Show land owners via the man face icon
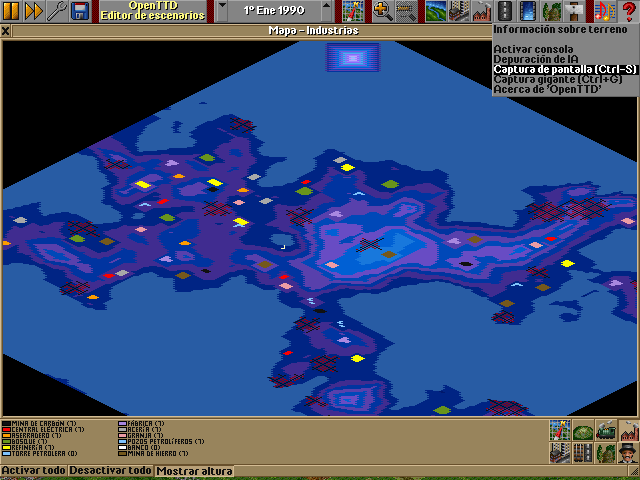Viewport: 640px width, 480px height. point(629,453)
